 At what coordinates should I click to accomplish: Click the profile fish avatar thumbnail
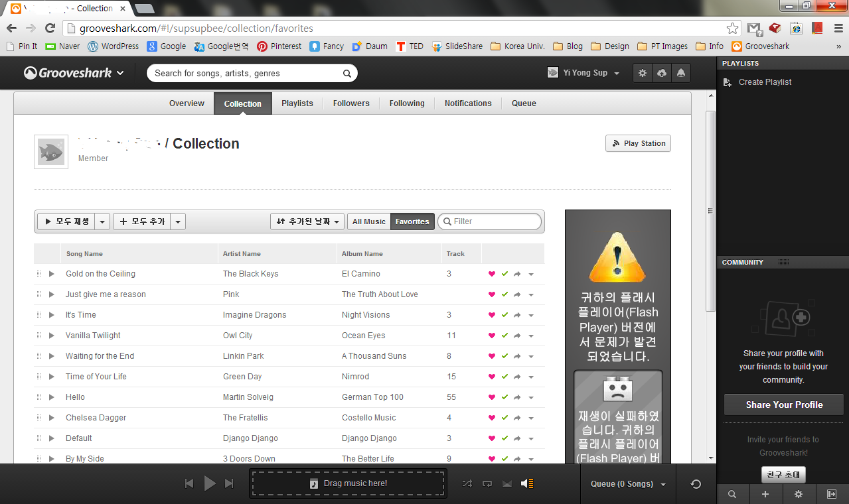click(x=51, y=152)
